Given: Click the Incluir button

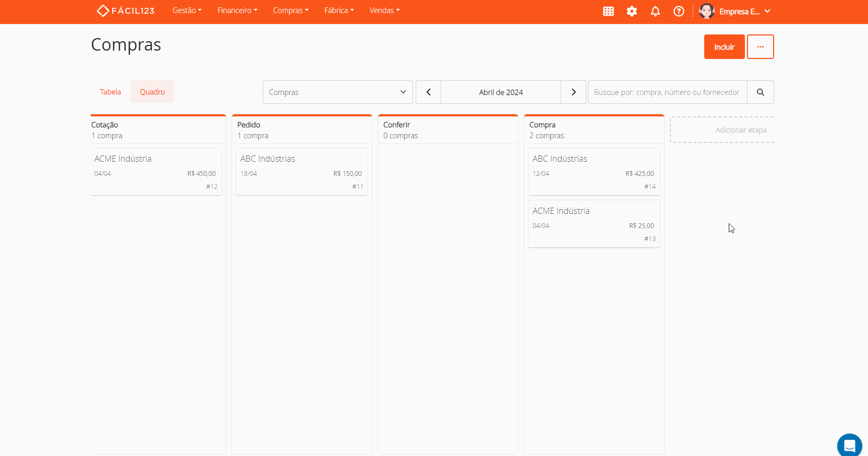Looking at the screenshot, I should click(724, 47).
